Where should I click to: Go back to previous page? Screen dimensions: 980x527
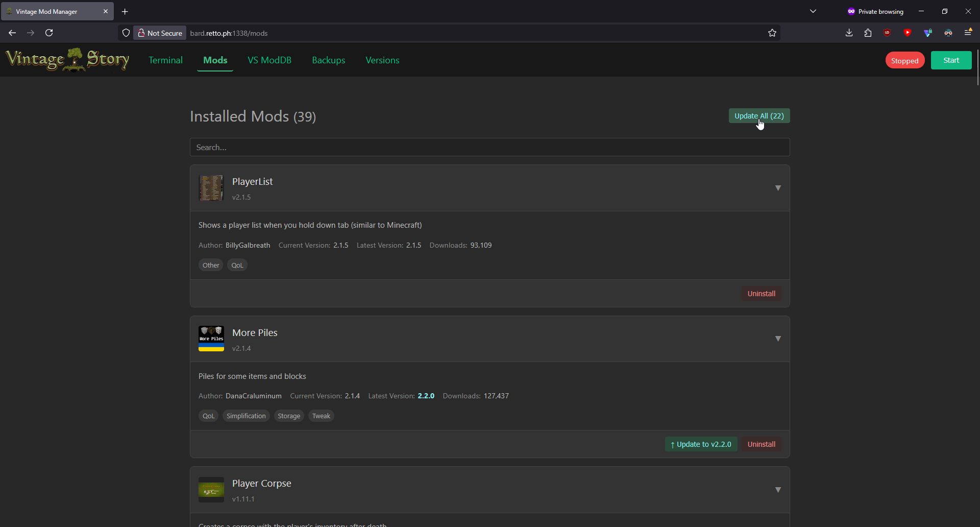[12, 33]
